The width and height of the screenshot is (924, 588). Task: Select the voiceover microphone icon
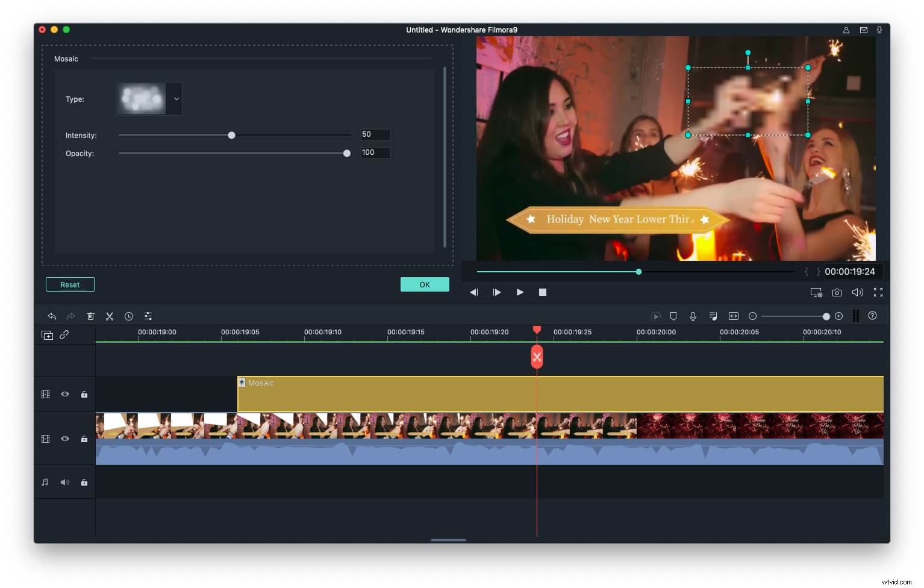pos(693,316)
